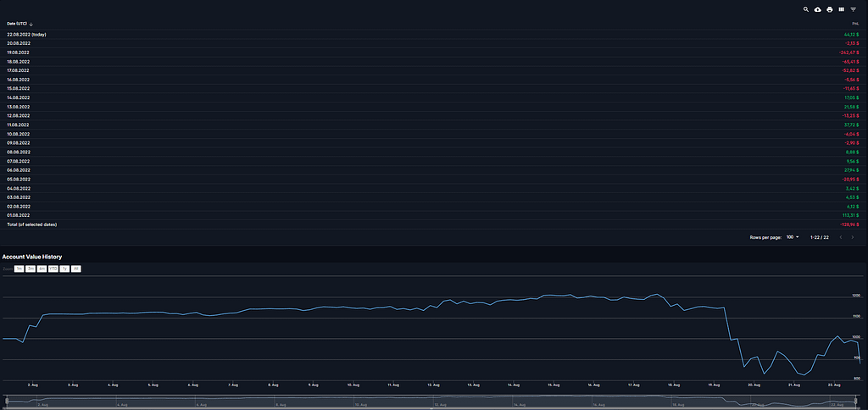Select the 19.08.2022 date row
The image size is (868, 410).
433,52
